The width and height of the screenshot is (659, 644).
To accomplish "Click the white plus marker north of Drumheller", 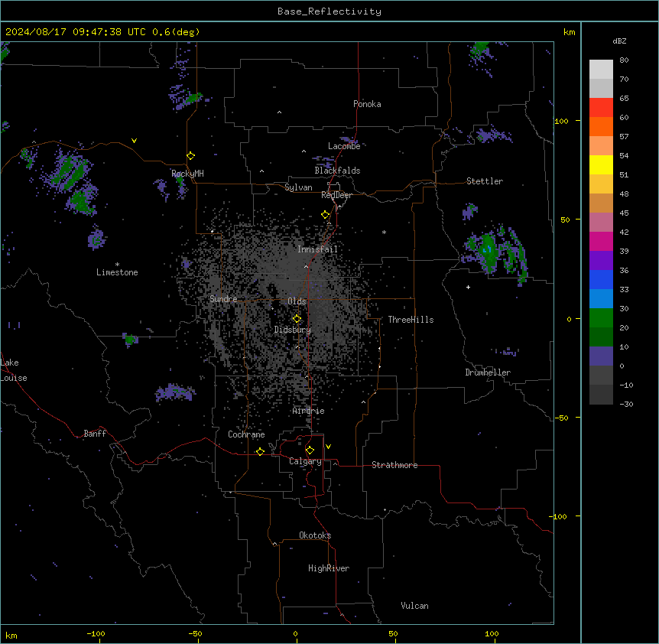I will (468, 287).
